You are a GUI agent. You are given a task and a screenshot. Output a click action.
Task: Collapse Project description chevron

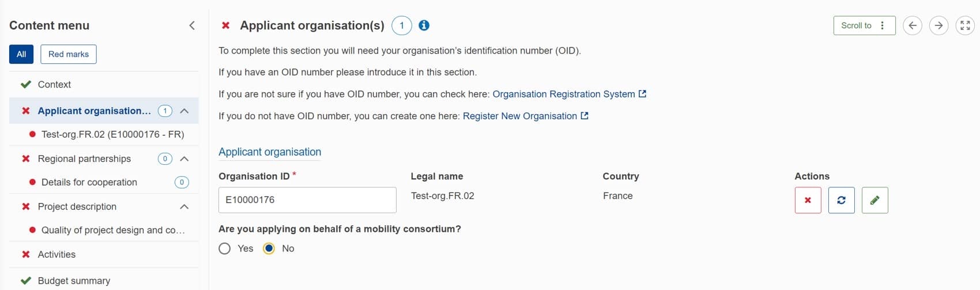click(184, 206)
